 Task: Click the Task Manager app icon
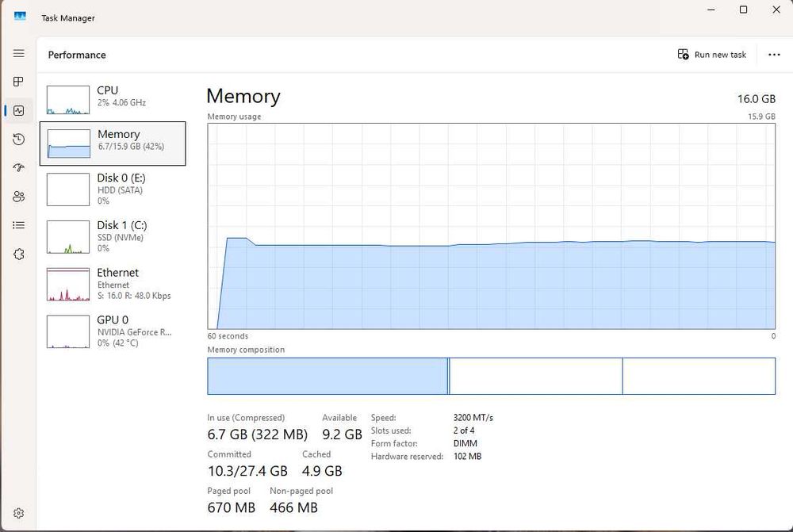20,17
